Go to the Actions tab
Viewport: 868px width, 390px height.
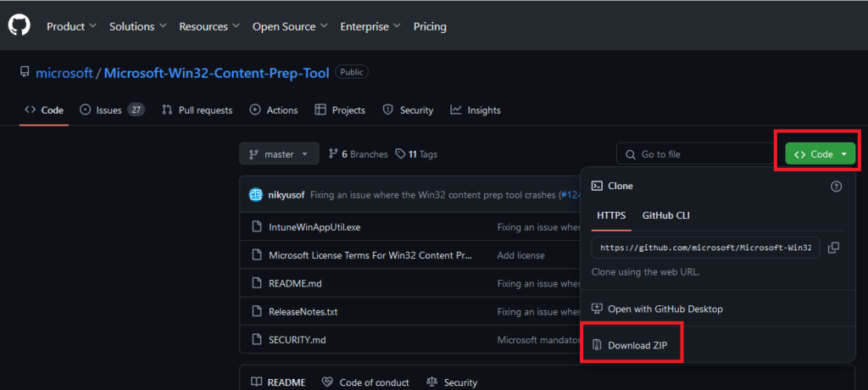coord(274,110)
